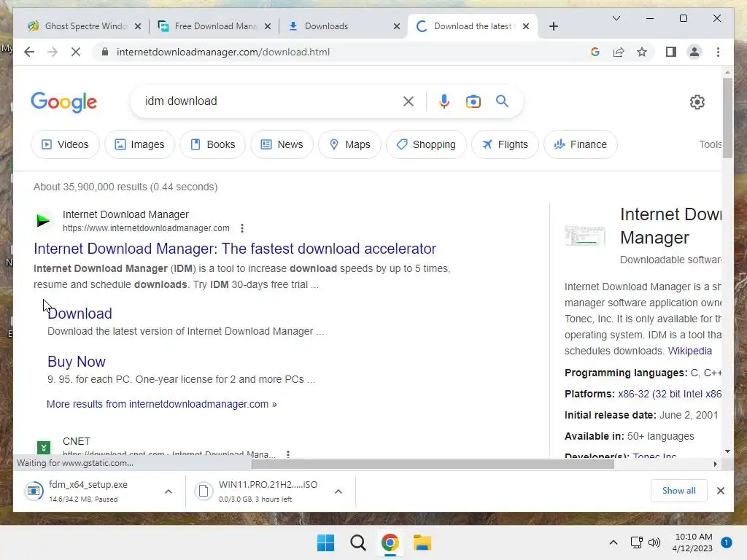Filter results by News
The width and height of the screenshot is (747, 560).
282,144
